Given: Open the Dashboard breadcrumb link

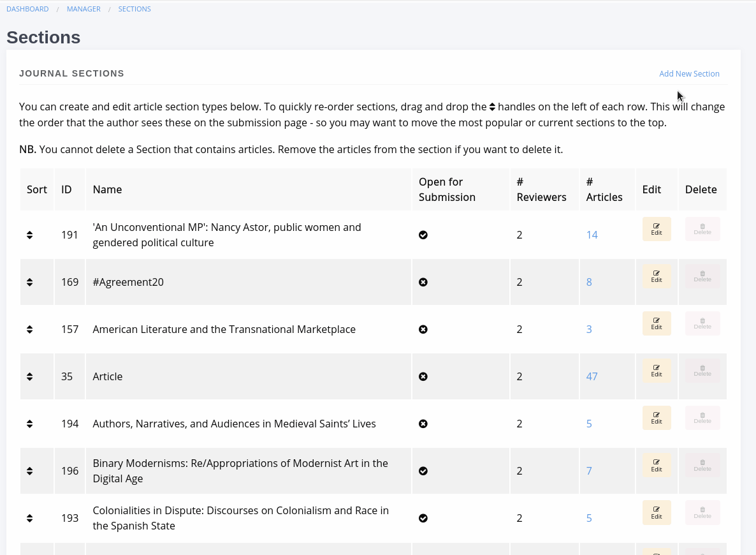Looking at the screenshot, I should (27, 9).
